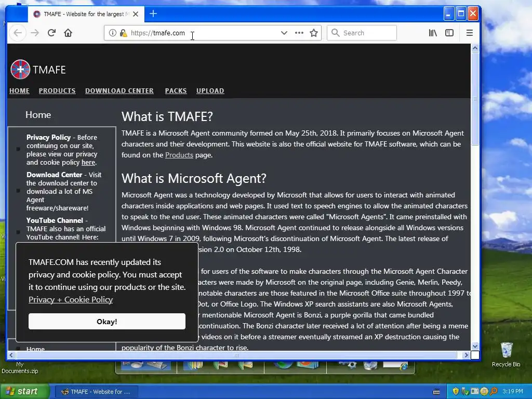The height and width of the screenshot is (399, 532).
Task: Click the forward navigation arrow
Action: click(35, 33)
